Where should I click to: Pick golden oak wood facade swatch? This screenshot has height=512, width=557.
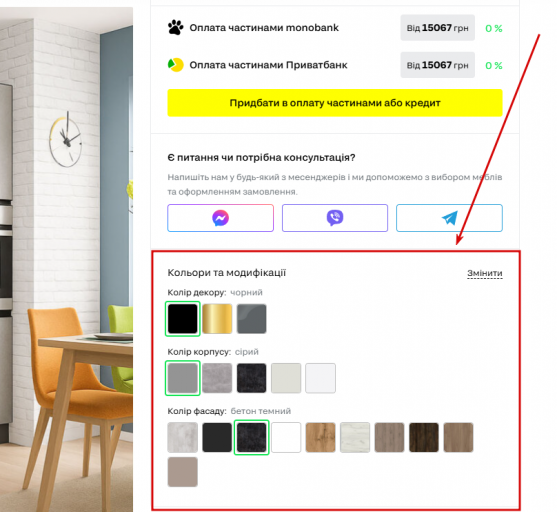(x=320, y=437)
